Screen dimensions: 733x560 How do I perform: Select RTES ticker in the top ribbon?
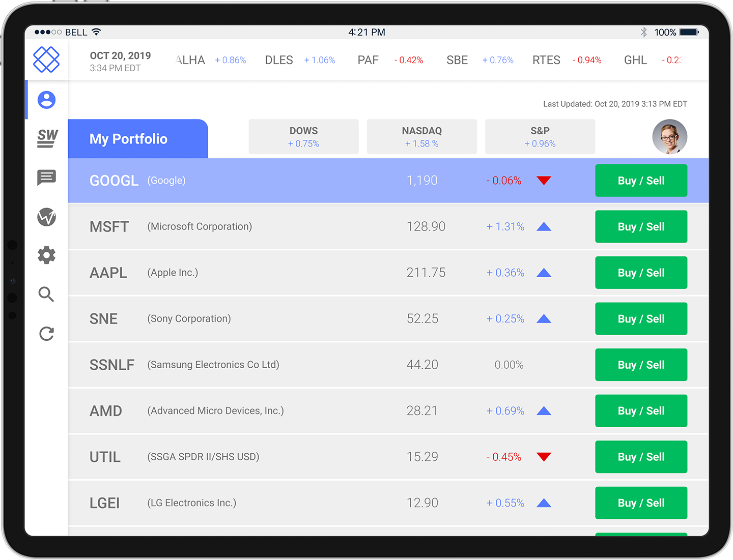546,60
